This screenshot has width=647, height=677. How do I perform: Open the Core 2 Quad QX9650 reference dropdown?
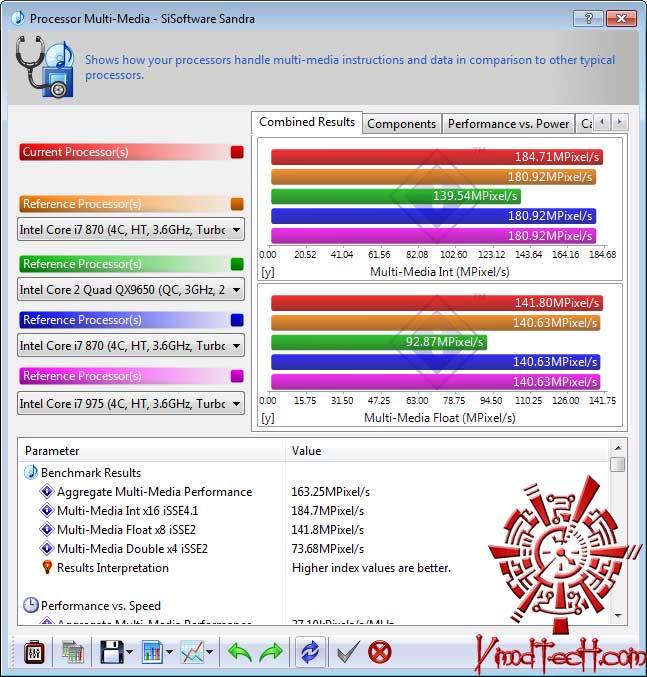click(x=131, y=289)
